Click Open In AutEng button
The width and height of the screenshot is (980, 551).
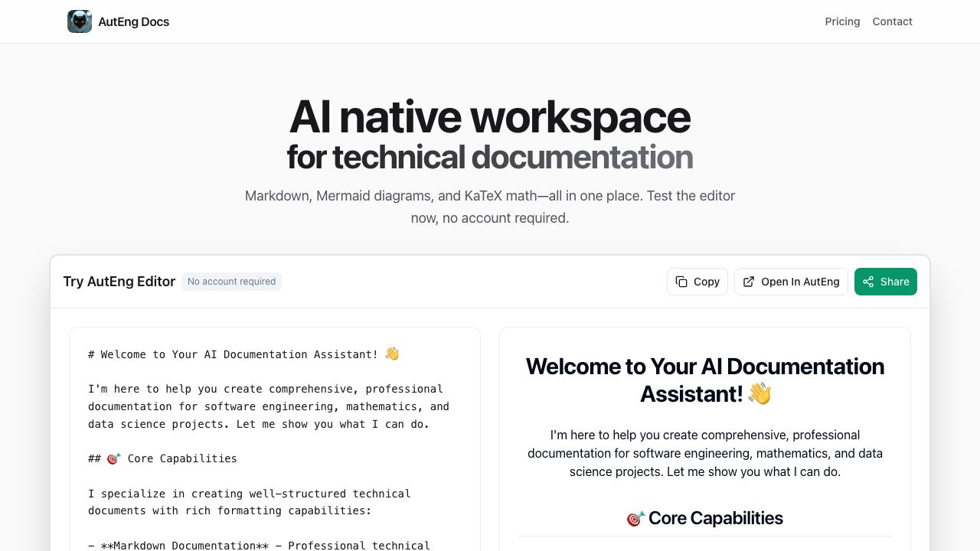[x=791, y=282]
